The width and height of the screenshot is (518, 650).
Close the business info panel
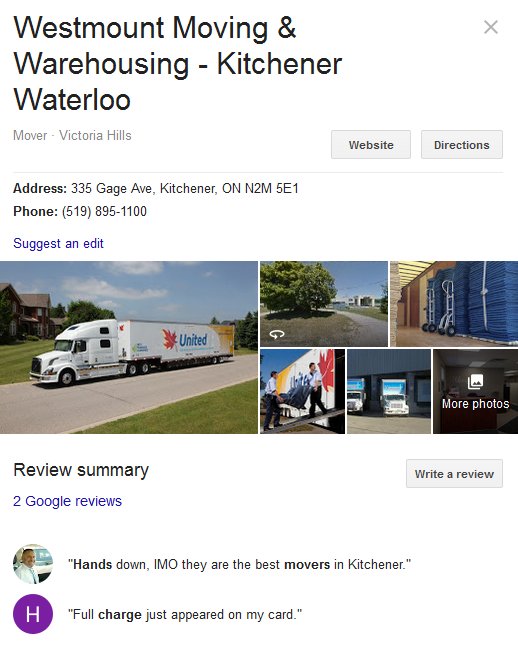(491, 27)
